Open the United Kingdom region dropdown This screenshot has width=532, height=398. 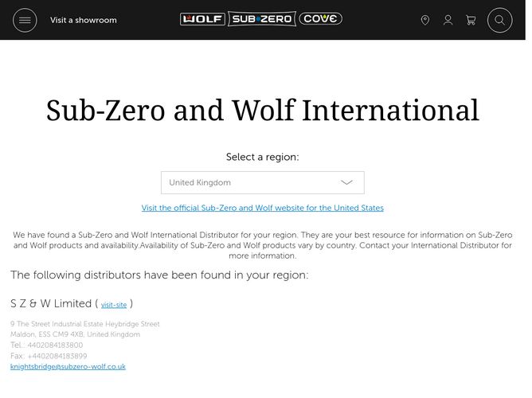263,183
